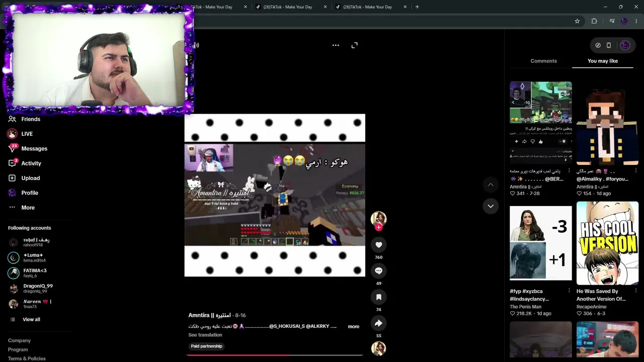Open the LIVE section icon
This screenshot has width=644, height=362.
coord(12,134)
